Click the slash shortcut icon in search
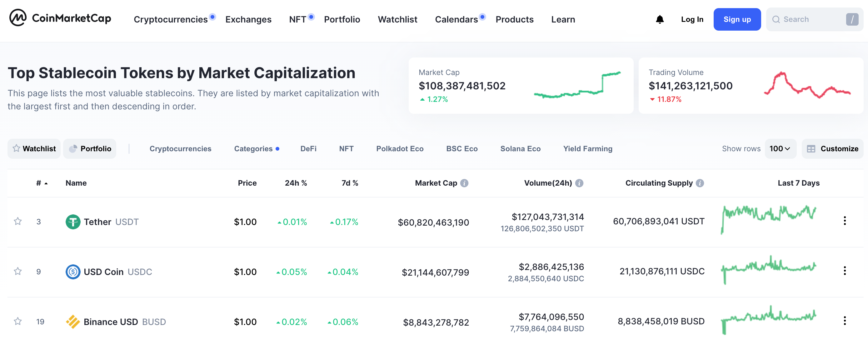Screen dimensions: 868x345 (852, 19)
